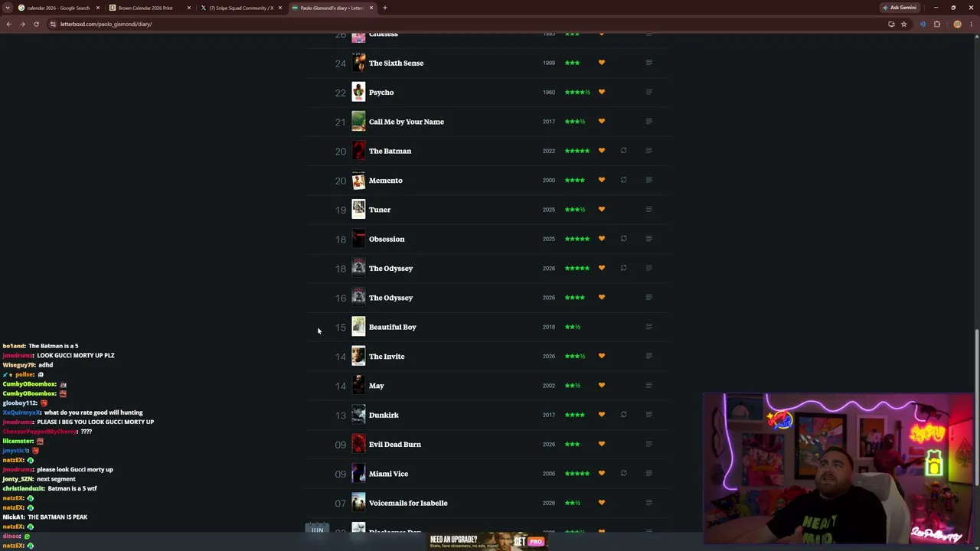The image size is (980, 551).
Task: Toggle the like heart for Memento
Action: pos(602,180)
